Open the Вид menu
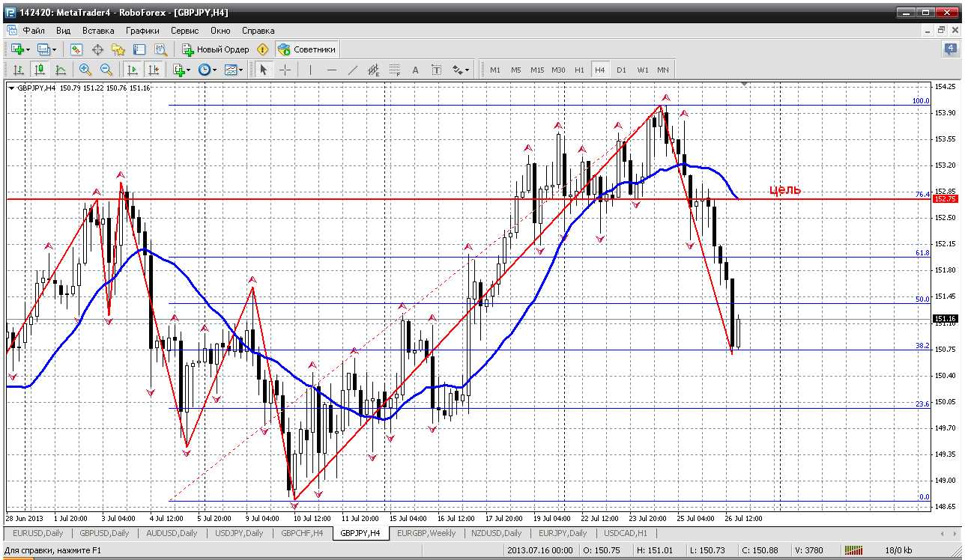 (x=63, y=31)
